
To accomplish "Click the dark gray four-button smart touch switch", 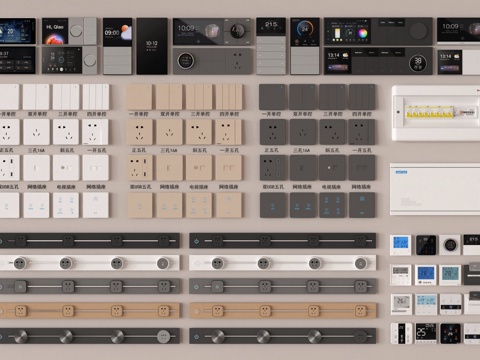I will click(x=332, y=205).
